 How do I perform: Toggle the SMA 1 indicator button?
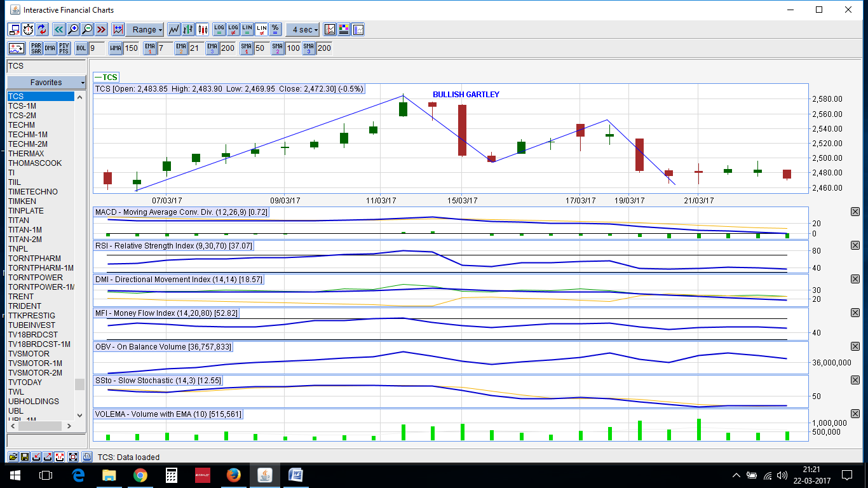(247, 48)
